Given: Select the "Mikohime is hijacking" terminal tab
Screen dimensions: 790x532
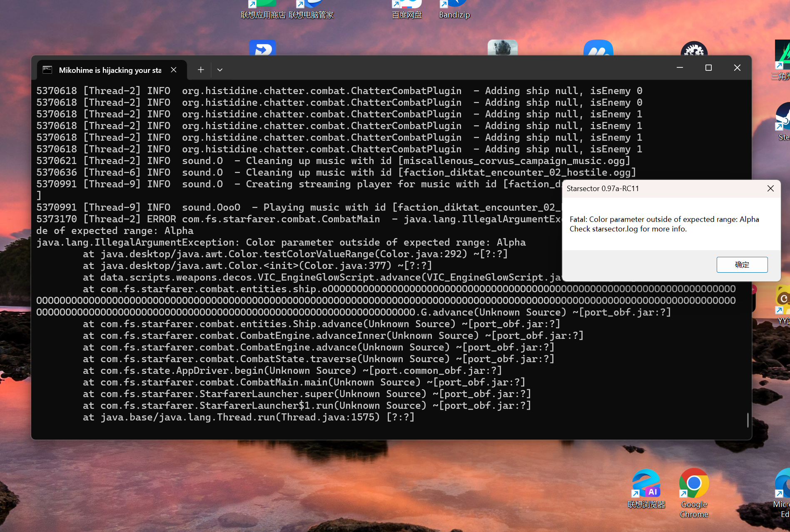Looking at the screenshot, I should pos(110,70).
